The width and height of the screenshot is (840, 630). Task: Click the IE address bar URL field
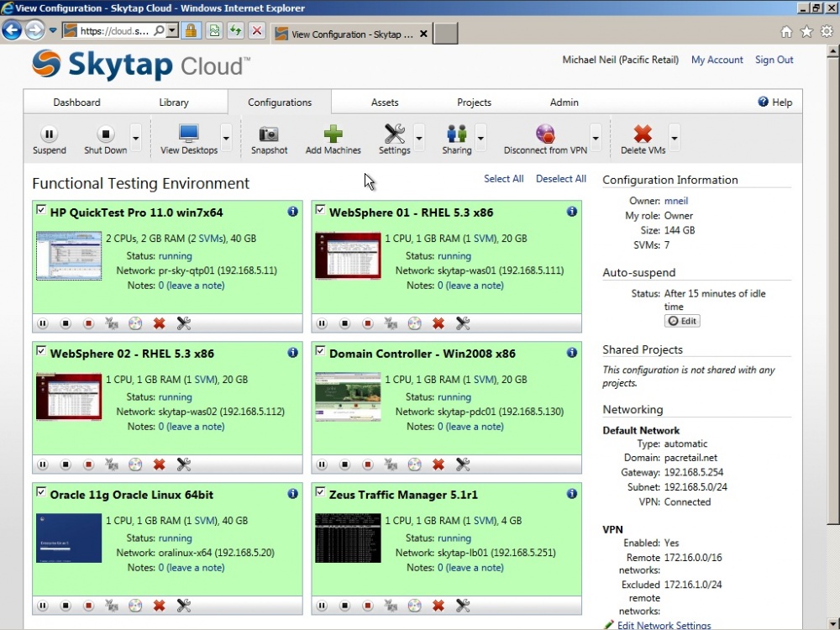tap(113, 30)
